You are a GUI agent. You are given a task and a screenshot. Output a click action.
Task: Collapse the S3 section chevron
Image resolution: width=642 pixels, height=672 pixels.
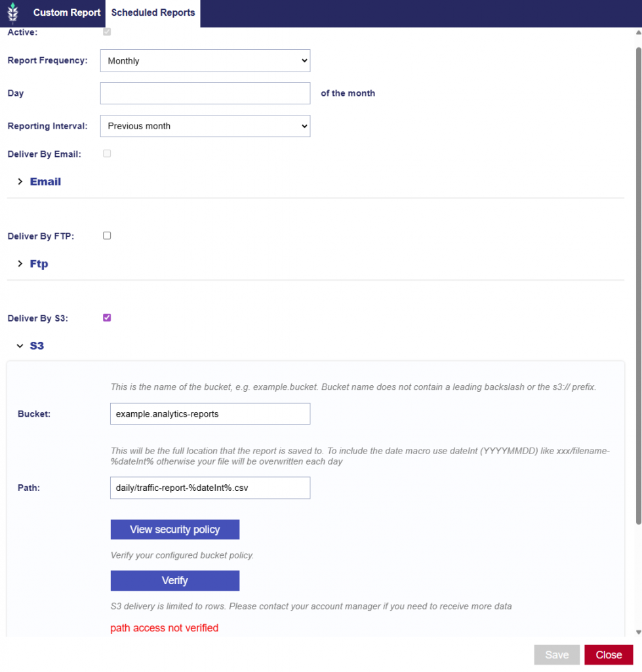coord(20,346)
